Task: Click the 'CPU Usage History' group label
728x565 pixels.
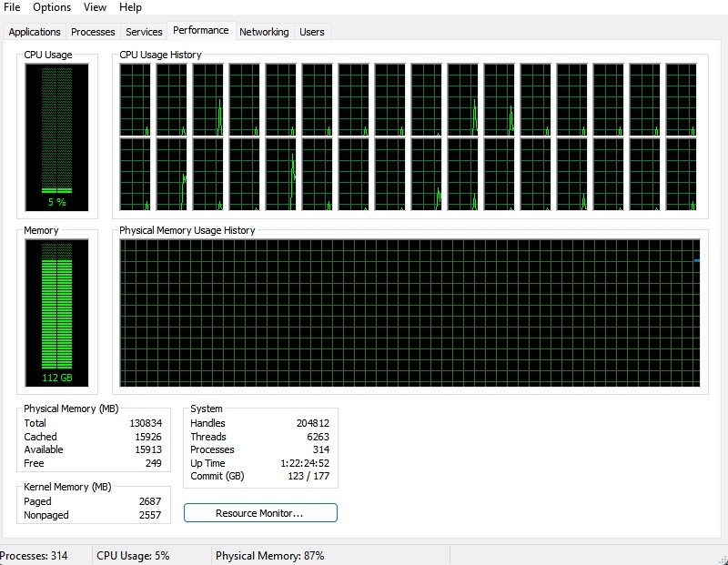Action: (160, 55)
